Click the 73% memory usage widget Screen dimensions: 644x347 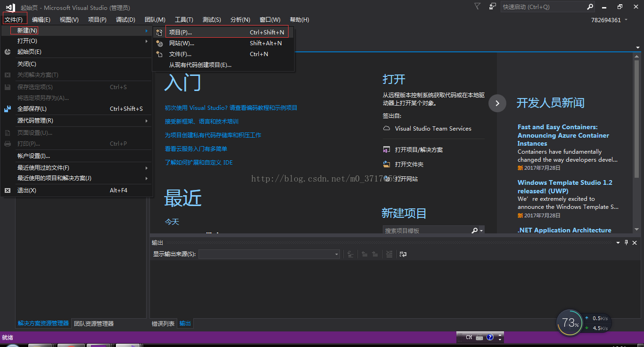pyautogui.click(x=570, y=322)
